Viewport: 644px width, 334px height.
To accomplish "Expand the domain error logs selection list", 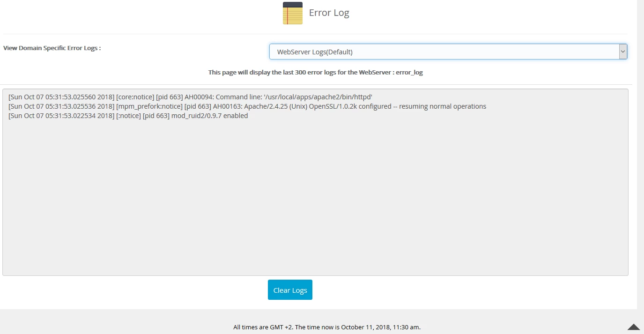I will click(448, 52).
